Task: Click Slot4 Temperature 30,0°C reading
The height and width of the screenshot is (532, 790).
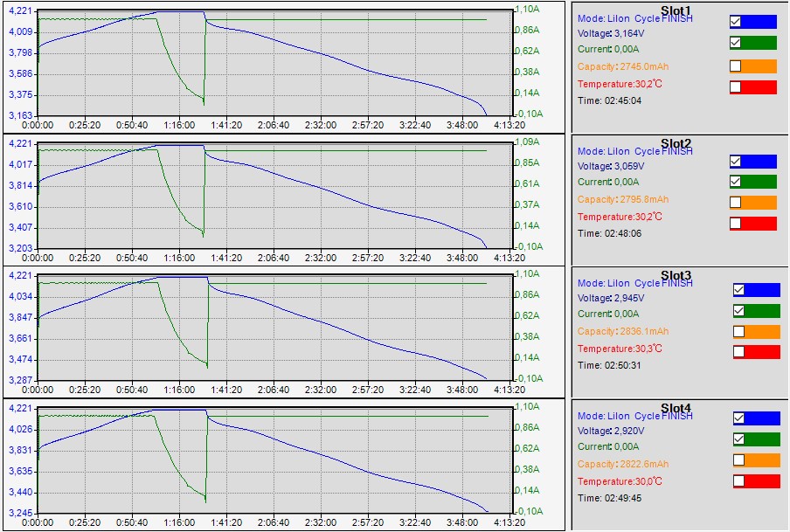Action: coord(620,481)
